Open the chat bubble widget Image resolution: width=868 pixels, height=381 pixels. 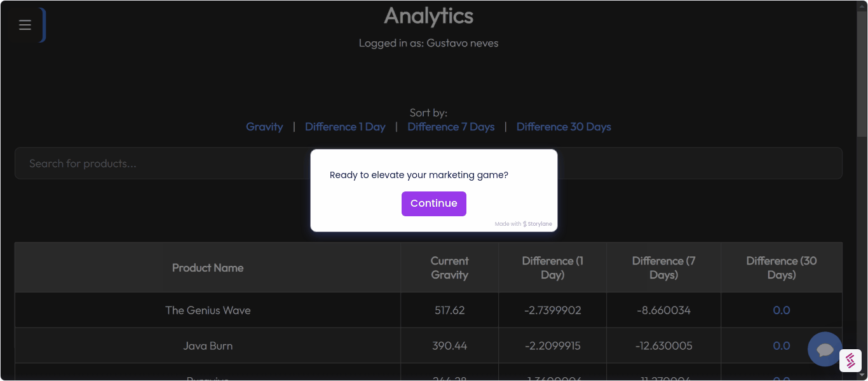click(825, 349)
